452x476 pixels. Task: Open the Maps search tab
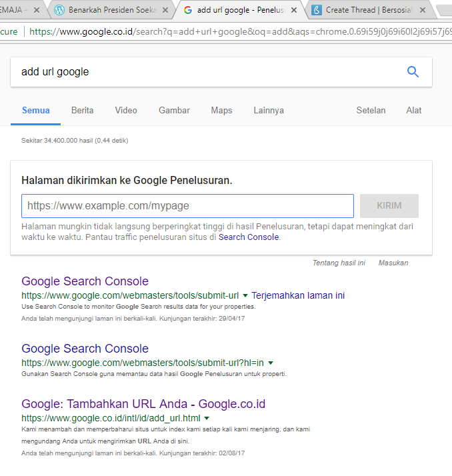(221, 110)
